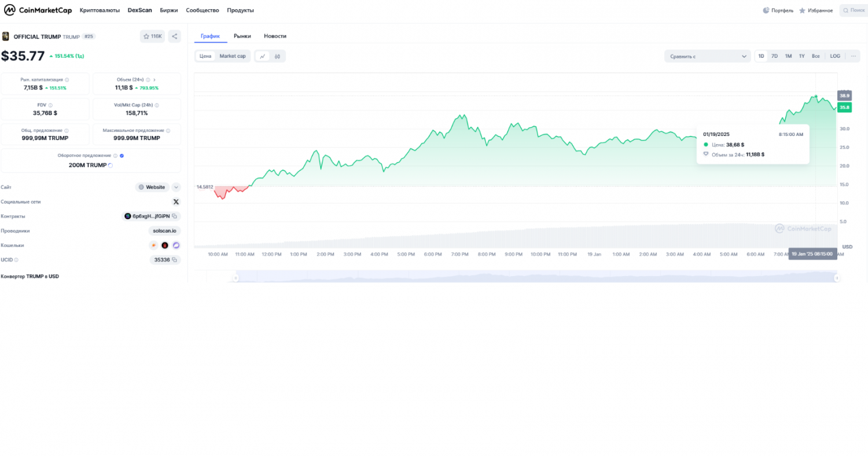The width and height of the screenshot is (868, 456).
Task: Click in the Поиск search field
Action: click(853, 10)
